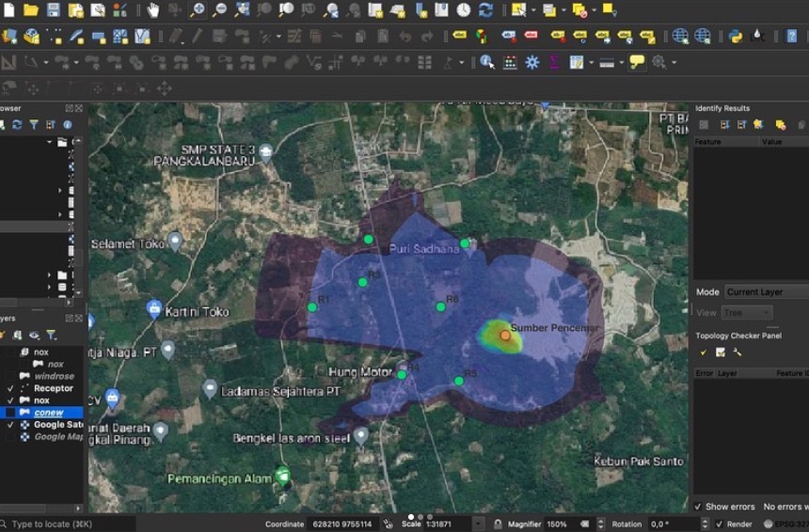The height and width of the screenshot is (532, 809).
Task: Select the Identify Features tool
Action: (487, 62)
